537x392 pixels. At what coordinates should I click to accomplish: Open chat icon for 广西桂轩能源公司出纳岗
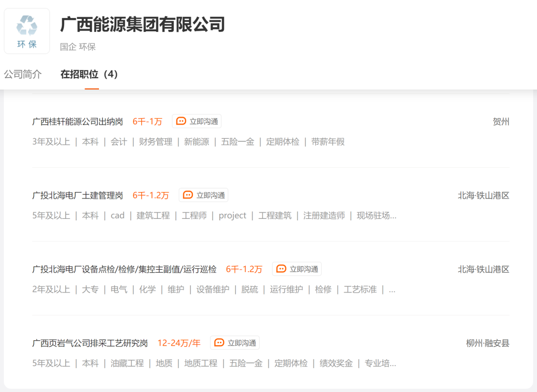(x=181, y=121)
